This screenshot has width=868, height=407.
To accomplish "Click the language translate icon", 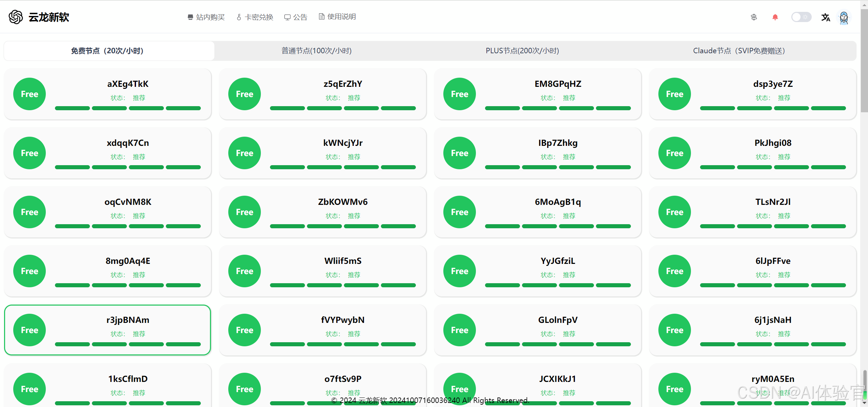I will pyautogui.click(x=826, y=17).
